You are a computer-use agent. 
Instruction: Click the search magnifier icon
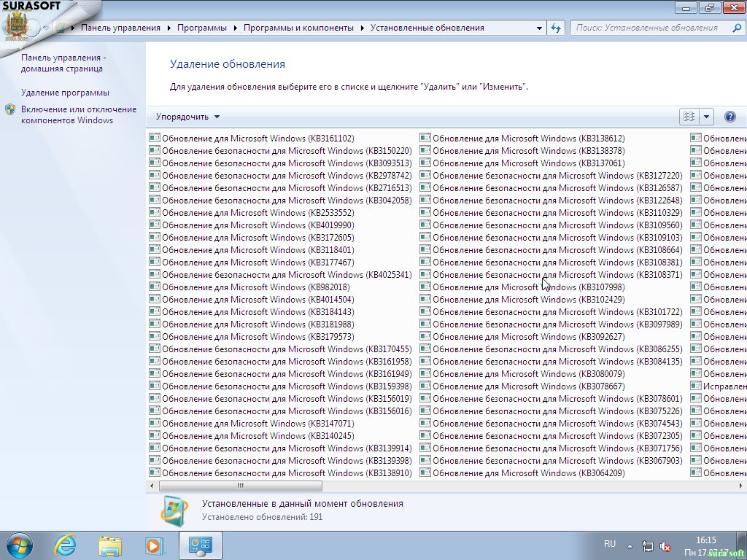(737, 28)
